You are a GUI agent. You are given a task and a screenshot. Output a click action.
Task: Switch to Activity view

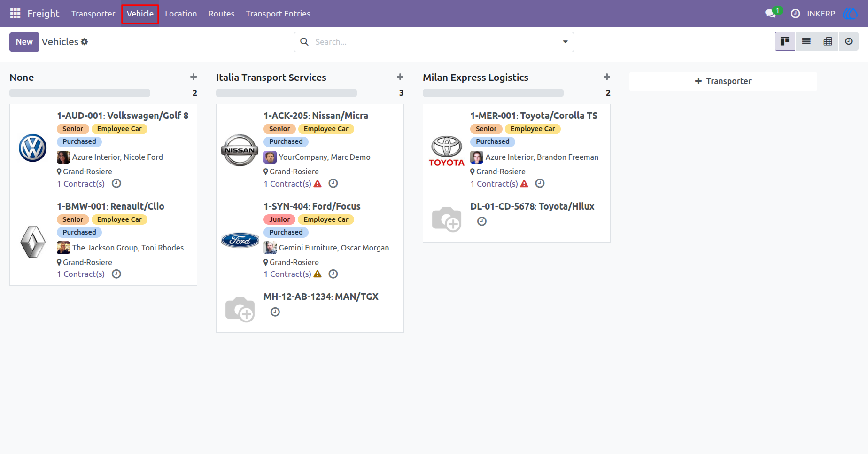tap(849, 41)
